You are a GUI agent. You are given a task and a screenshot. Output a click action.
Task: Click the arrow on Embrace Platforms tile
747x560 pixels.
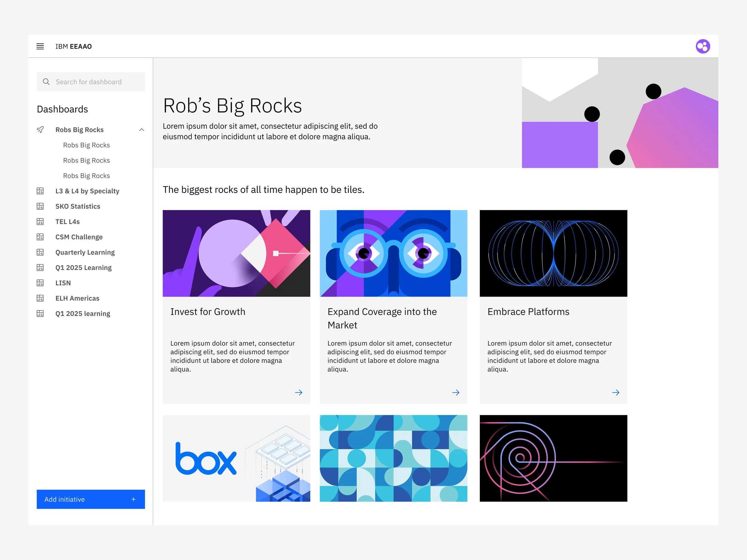(615, 392)
